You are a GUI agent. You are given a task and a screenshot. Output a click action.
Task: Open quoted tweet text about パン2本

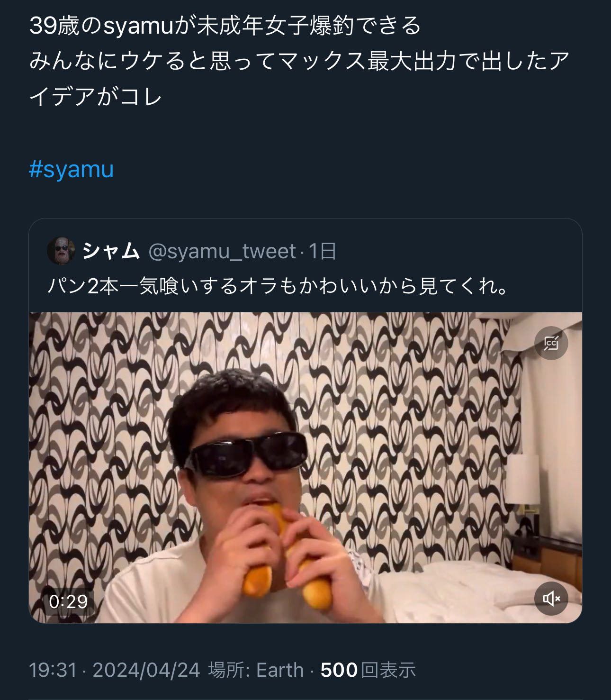pos(278,286)
